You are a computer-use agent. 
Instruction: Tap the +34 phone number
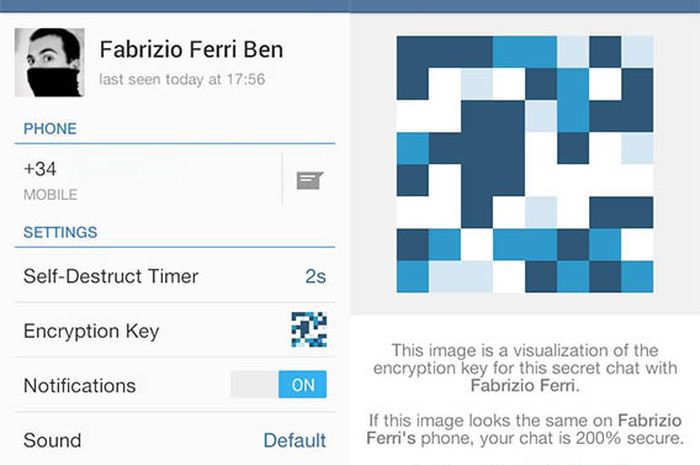(40, 170)
